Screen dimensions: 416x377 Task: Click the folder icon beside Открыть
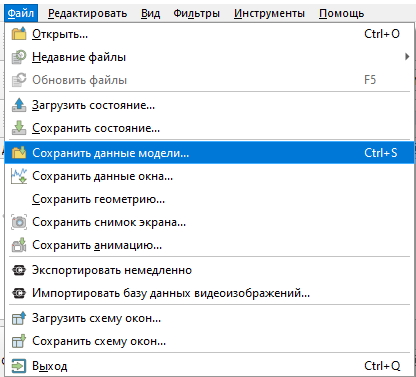pyautogui.click(x=19, y=34)
